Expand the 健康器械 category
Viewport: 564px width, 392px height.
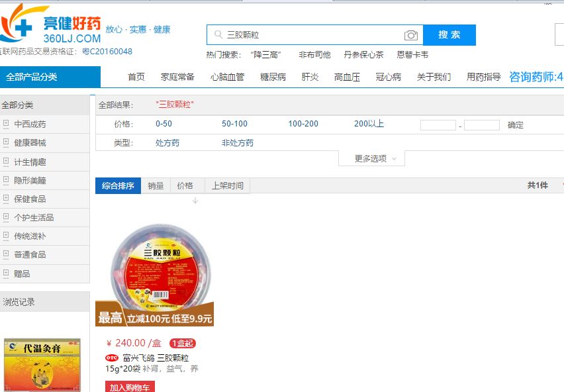(6, 142)
